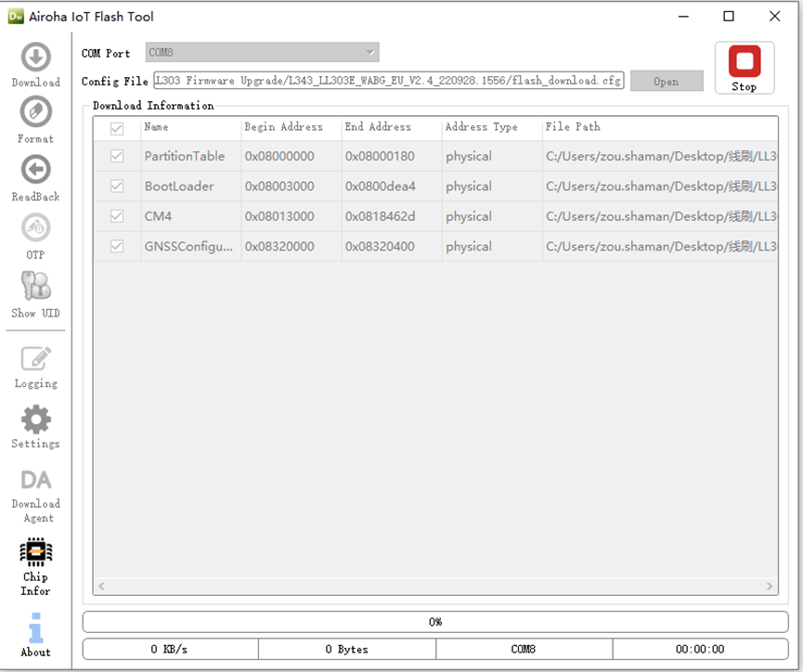The image size is (803, 672).
Task: Open the About information page
Action: point(35,628)
